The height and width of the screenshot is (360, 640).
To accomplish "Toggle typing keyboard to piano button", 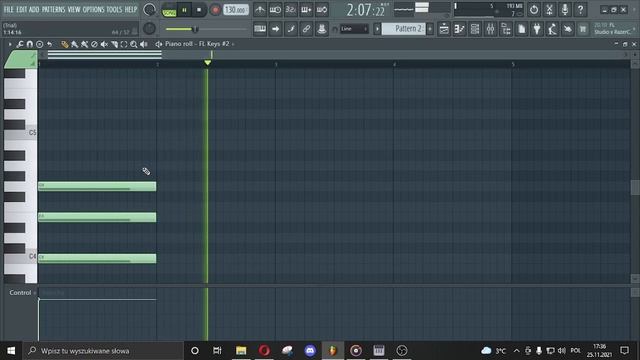I will tap(260, 29).
